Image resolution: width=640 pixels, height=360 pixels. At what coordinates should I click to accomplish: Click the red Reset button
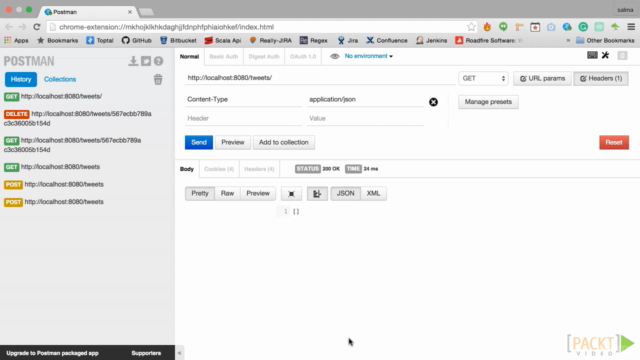tap(614, 142)
